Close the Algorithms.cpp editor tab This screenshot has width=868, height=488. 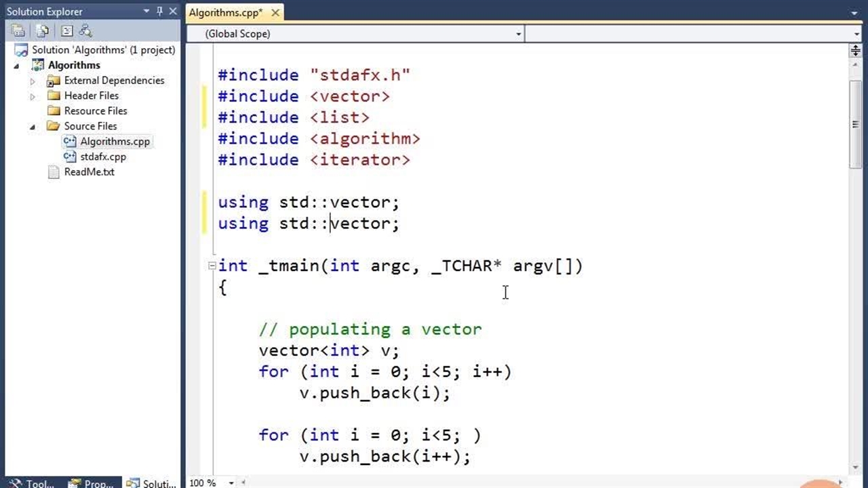pyautogui.click(x=275, y=13)
